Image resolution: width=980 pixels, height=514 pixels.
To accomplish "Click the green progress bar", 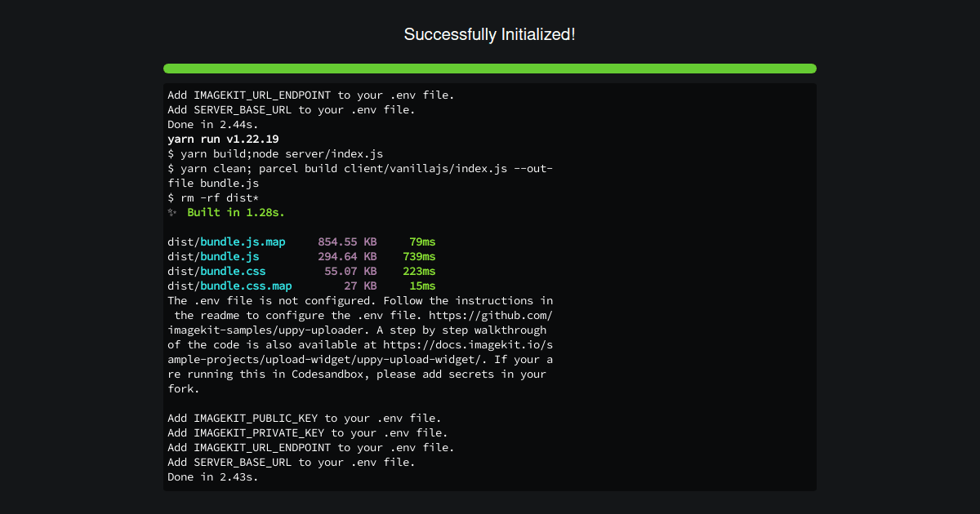I will coord(489,69).
